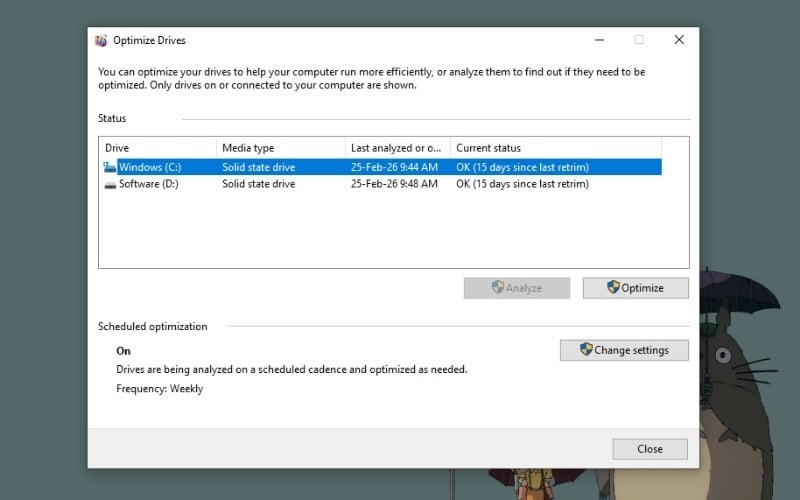The width and height of the screenshot is (800, 500).
Task: Click the shield icon on Analyze button
Action: (497, 288)
